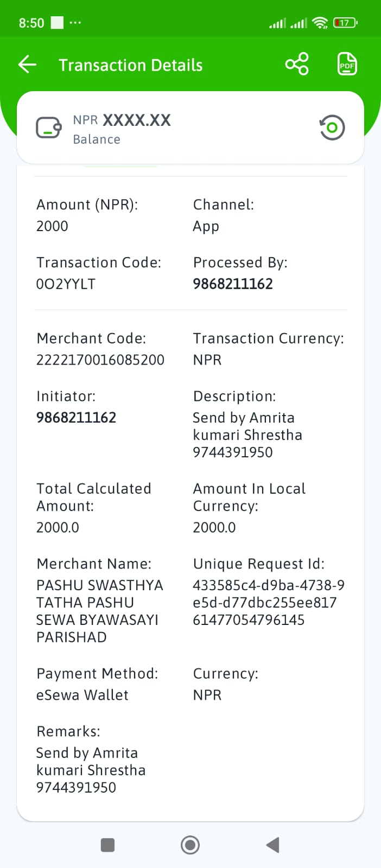Viewport: 381px width, 868px height.
Task: Tap Android home circle button
Action: pos(190,845)
